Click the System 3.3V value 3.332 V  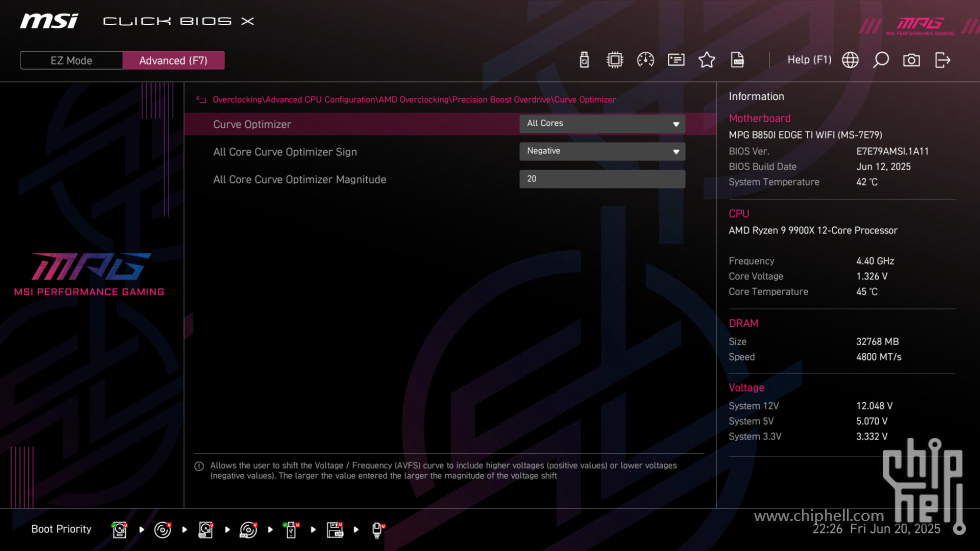coord(872,437)
